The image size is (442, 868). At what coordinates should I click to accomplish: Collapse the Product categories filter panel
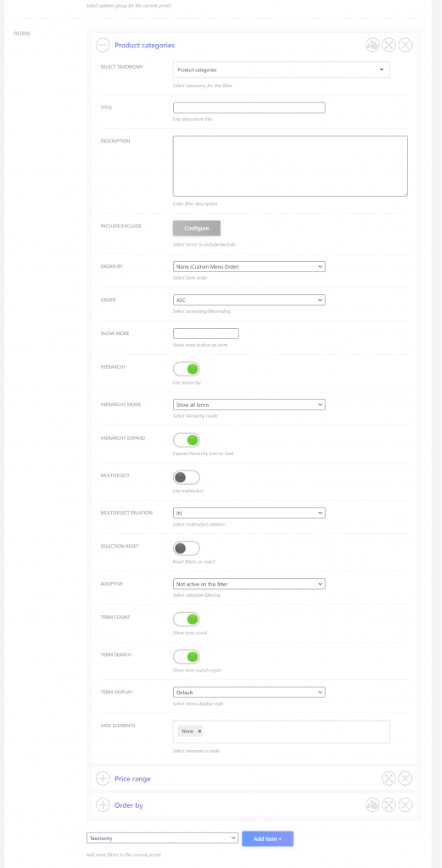[103, 45]
